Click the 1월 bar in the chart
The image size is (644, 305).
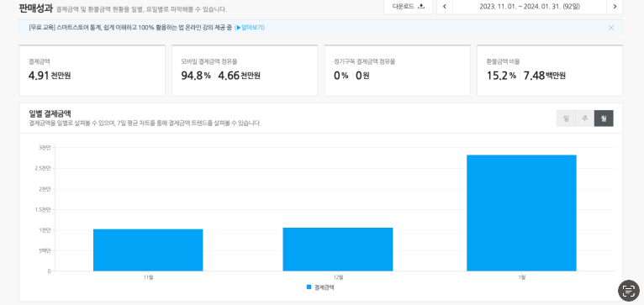tap(521, 213)
